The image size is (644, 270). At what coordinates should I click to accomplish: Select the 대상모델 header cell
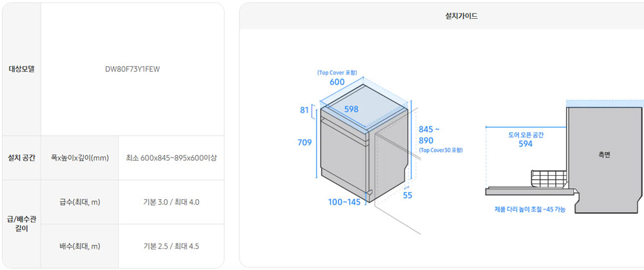22,69
